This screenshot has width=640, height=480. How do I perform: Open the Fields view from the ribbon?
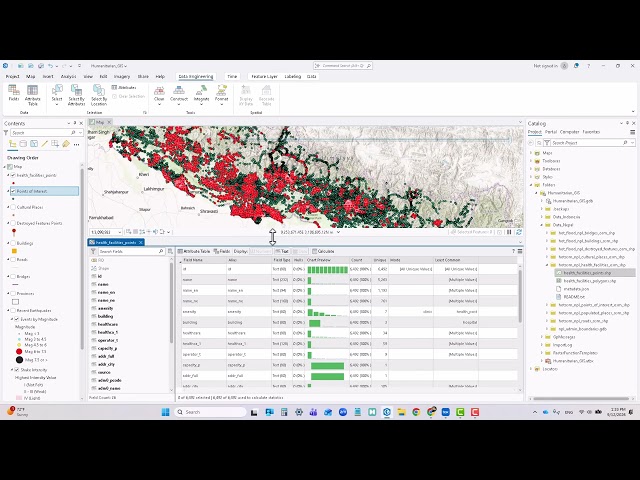pyautogui.click(x=14, y=93)
